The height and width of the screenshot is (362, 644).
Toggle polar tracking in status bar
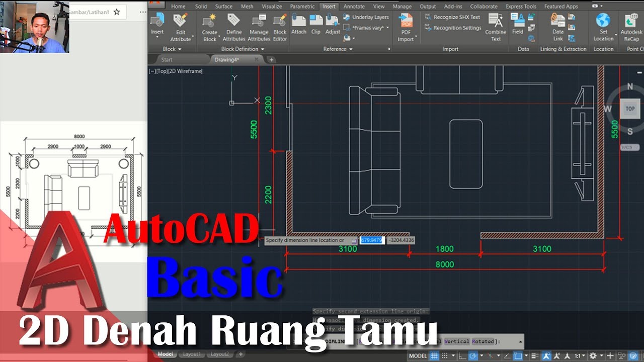click(473, 355)
